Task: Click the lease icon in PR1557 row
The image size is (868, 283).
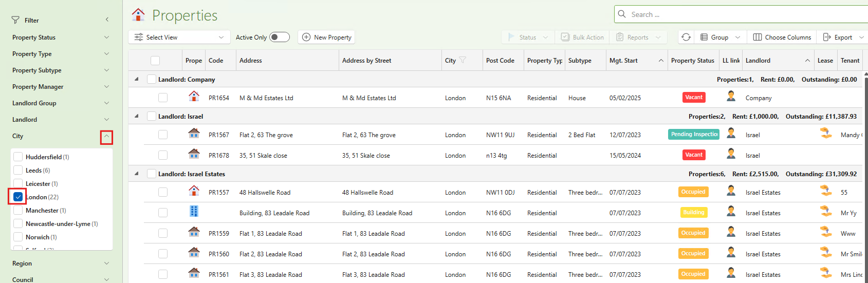Action: (x=826, y=191)
